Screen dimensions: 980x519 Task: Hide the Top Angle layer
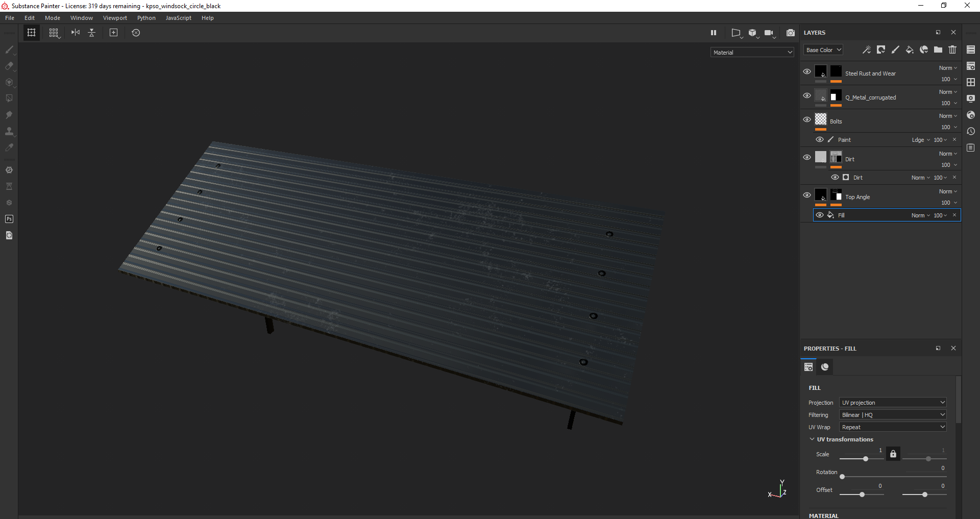pyautogui.click(x=807, y=195)
